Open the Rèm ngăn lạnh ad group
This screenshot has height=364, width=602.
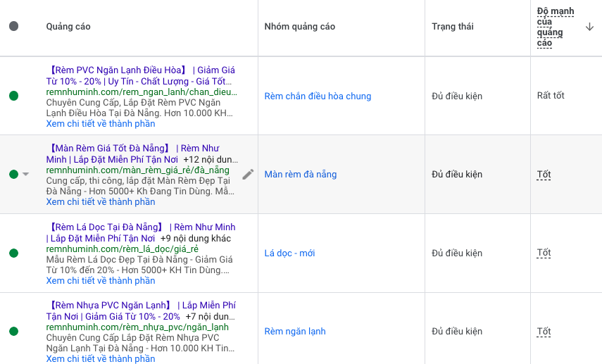pyautogui.click(x=295, y=332)
